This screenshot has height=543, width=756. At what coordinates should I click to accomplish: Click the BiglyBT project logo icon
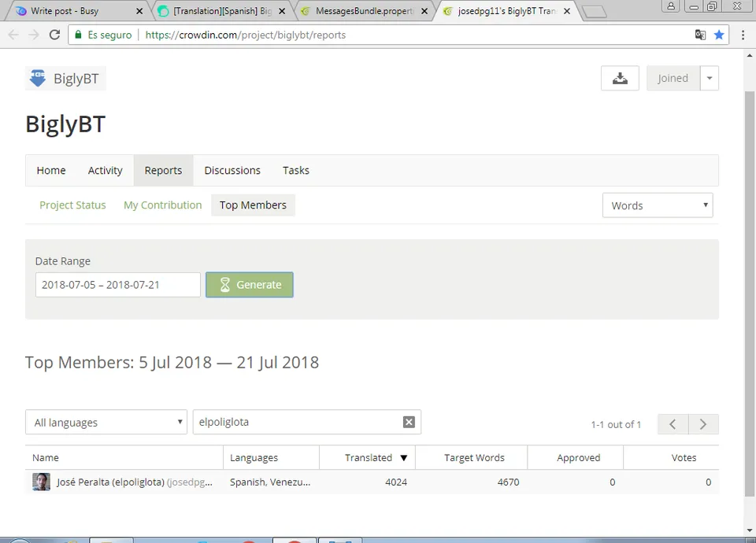coord(38,78)
